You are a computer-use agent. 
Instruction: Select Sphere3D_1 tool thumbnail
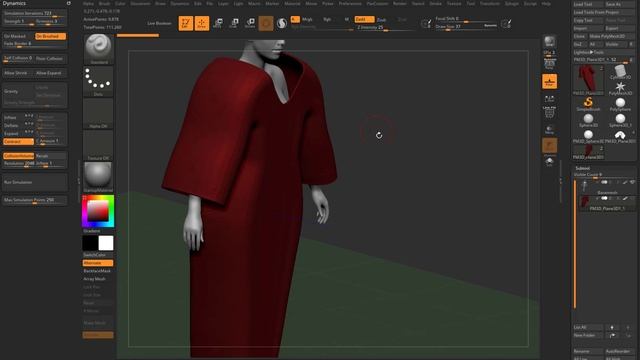(620, 120)
